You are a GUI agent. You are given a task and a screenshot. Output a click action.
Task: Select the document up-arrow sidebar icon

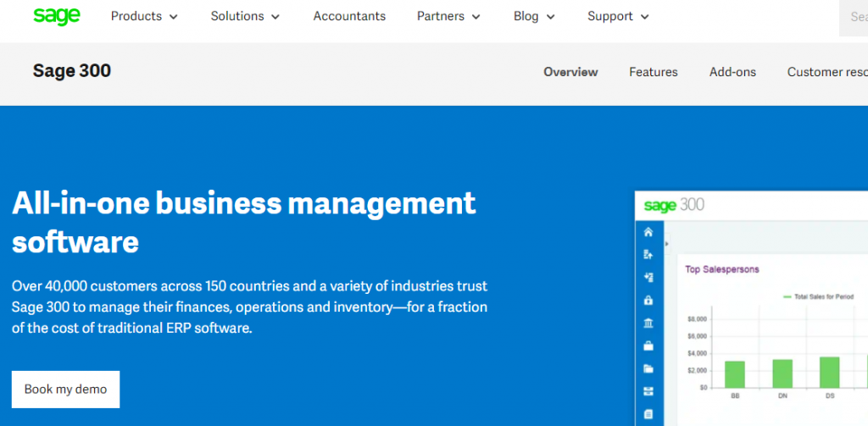point(648,254)
